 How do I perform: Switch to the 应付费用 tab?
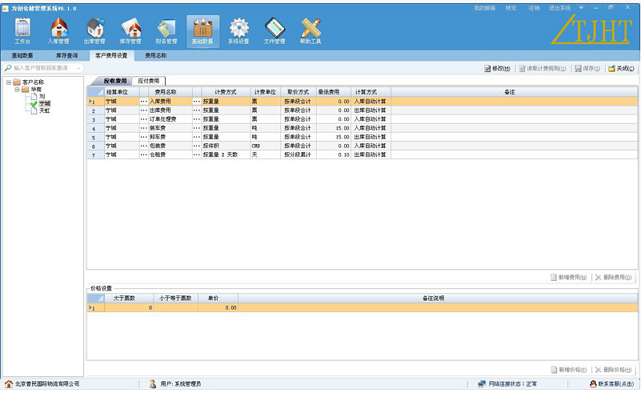[x=148, y=81]
